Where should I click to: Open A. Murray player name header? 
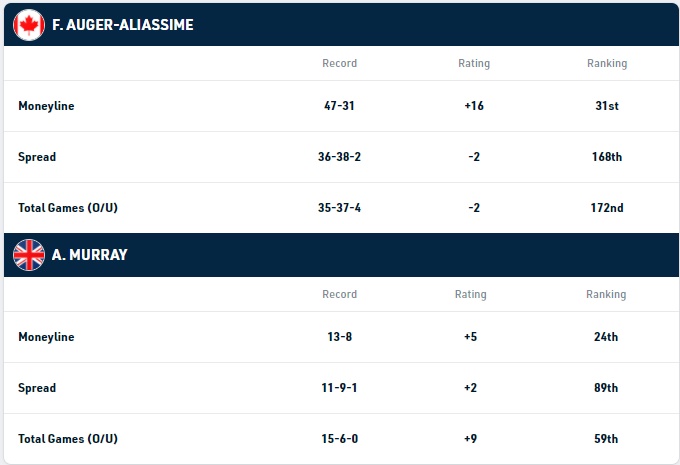coord(89,255)
